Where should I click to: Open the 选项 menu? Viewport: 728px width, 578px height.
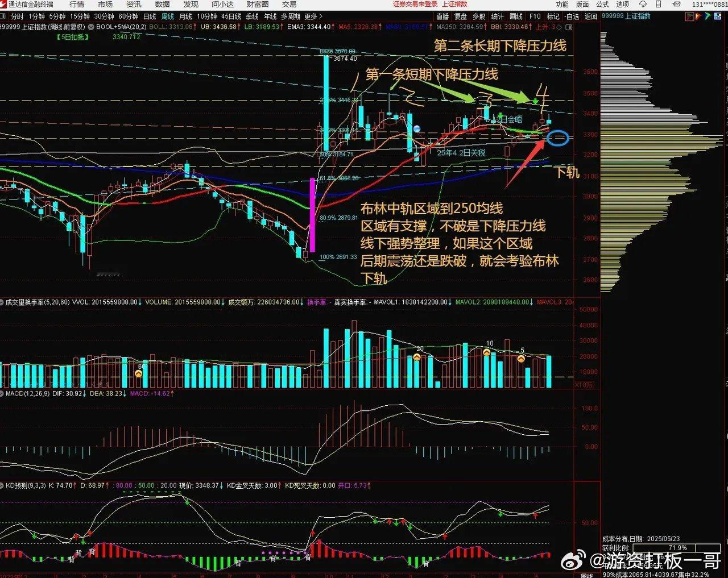point(622,4)
